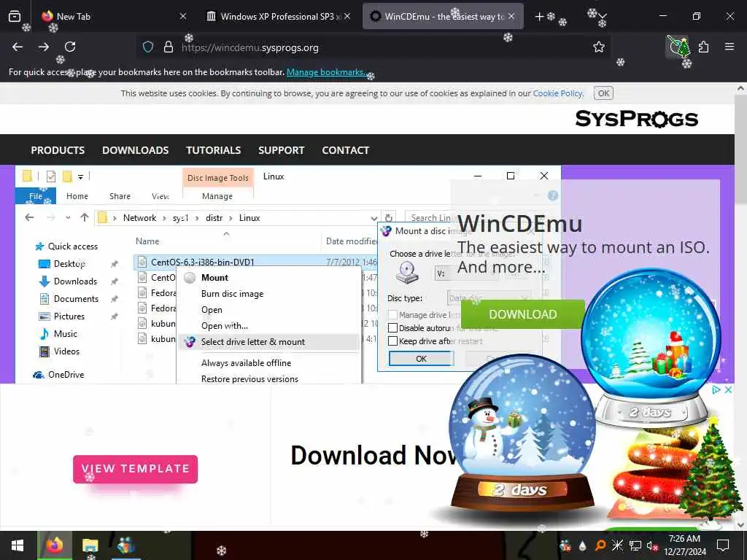Open the TUTORIALS menu
This screenshot has height=560, width=747.
(214, 150)
